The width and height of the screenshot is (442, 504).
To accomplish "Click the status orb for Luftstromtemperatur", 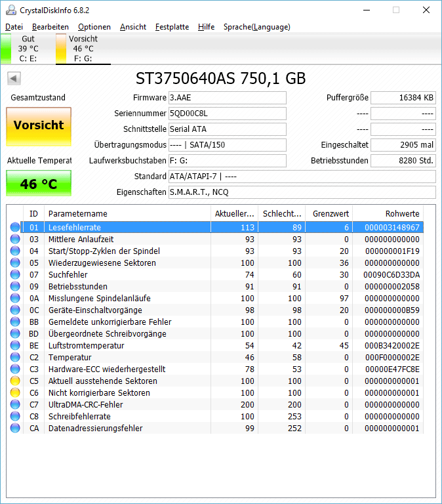I will [15, 345].
